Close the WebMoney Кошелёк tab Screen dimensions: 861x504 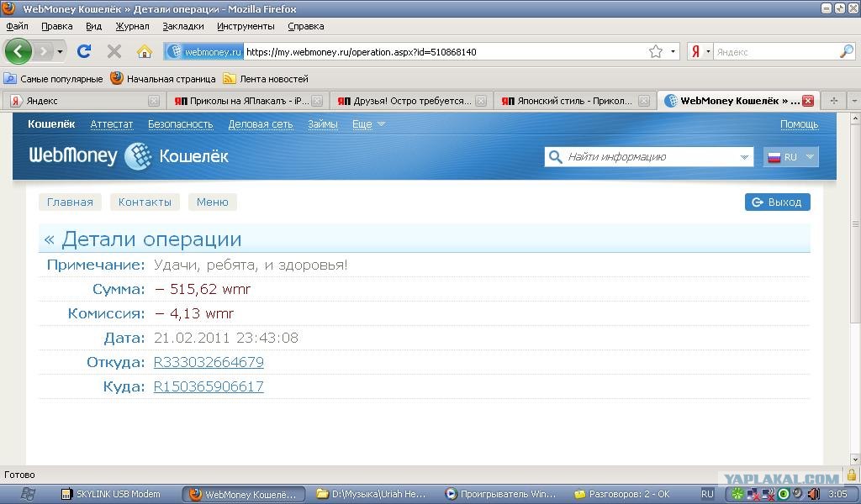808,101
